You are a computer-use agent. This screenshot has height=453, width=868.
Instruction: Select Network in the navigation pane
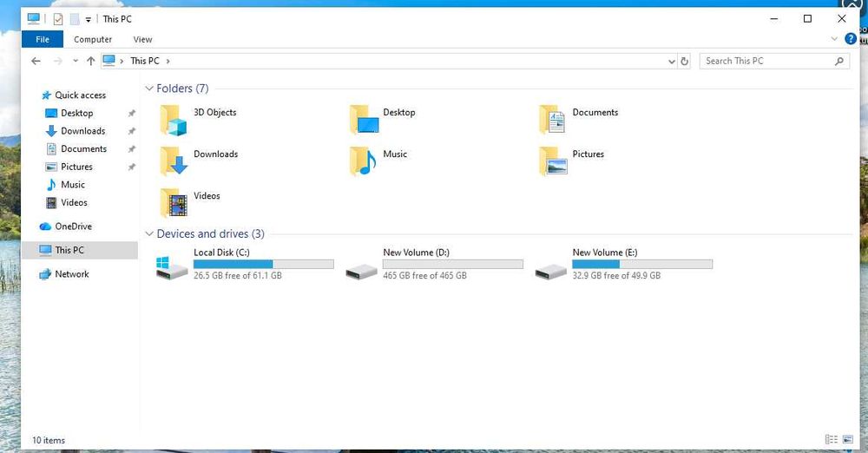pyautogui.click(x=71, y=273)
